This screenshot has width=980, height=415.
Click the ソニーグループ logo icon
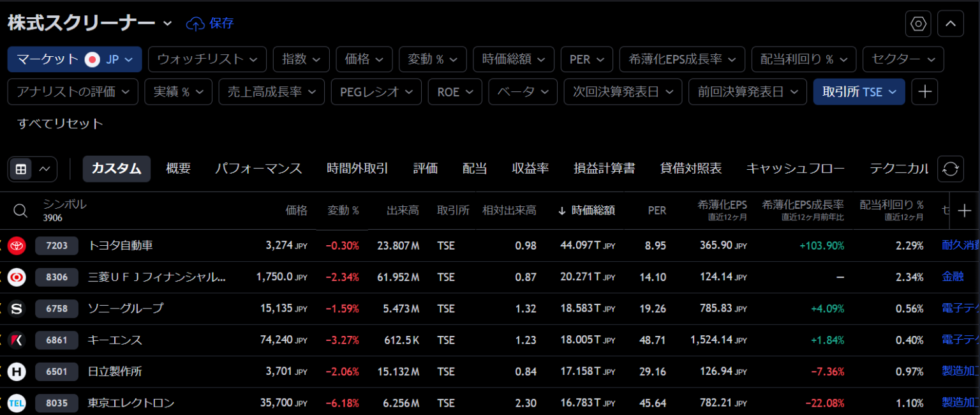coord(17,308)
